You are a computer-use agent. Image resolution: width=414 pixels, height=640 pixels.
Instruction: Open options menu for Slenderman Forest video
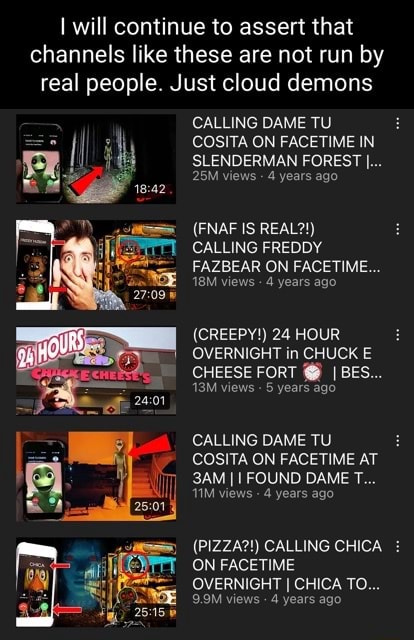click(x=397, y=124)
